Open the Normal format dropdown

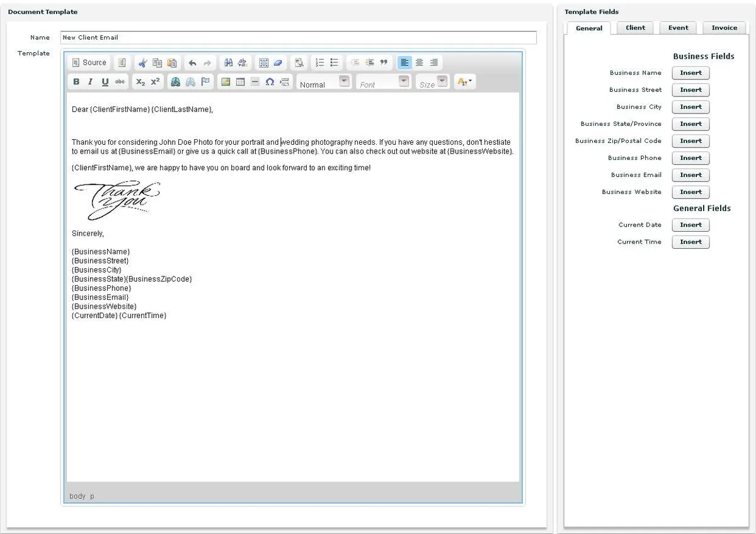[324, 82]
